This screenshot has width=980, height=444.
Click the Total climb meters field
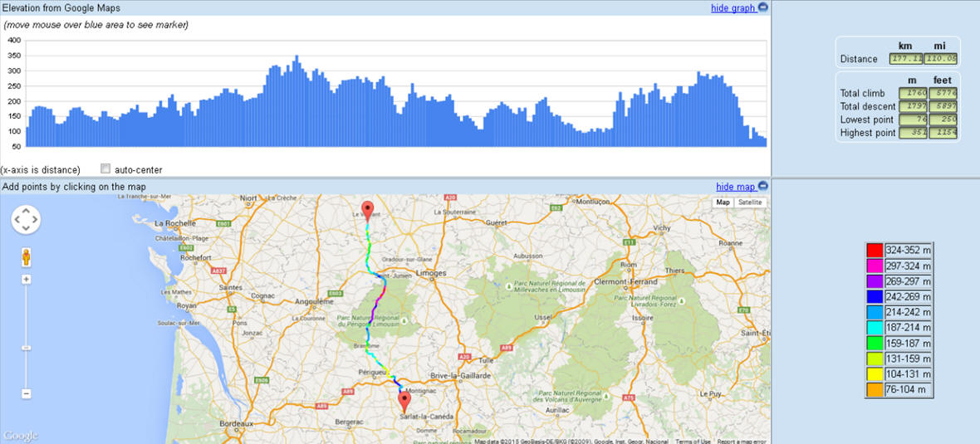pos(913,93)
